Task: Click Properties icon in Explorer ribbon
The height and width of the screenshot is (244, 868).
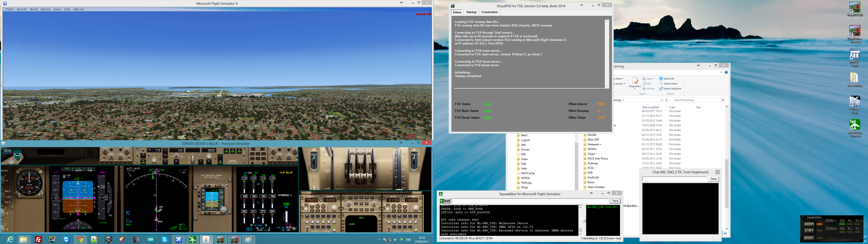Action: pyautogui.click(x=635, y=81)
